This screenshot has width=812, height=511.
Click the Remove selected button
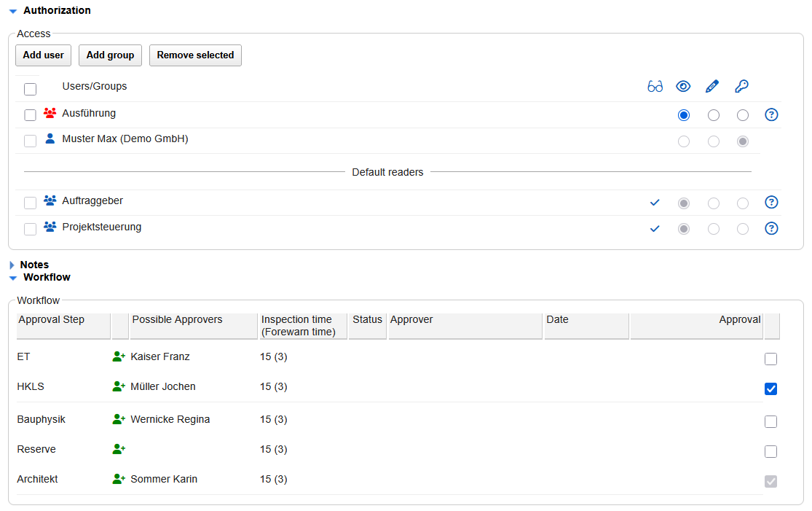195,55
